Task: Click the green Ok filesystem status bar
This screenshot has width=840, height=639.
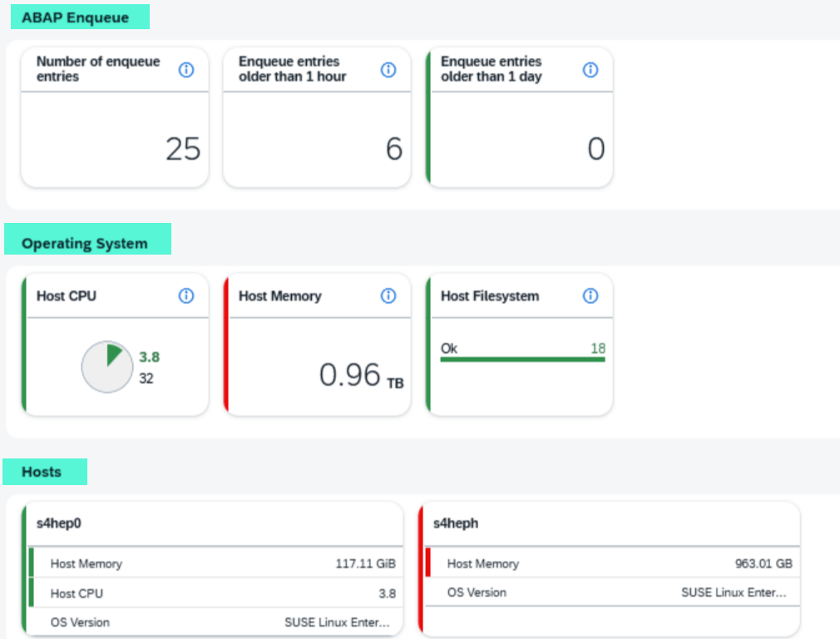Action: [522, 359]
